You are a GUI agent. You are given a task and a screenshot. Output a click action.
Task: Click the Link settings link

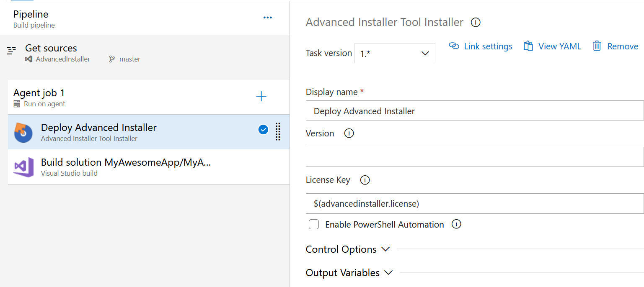coord(481,46)
